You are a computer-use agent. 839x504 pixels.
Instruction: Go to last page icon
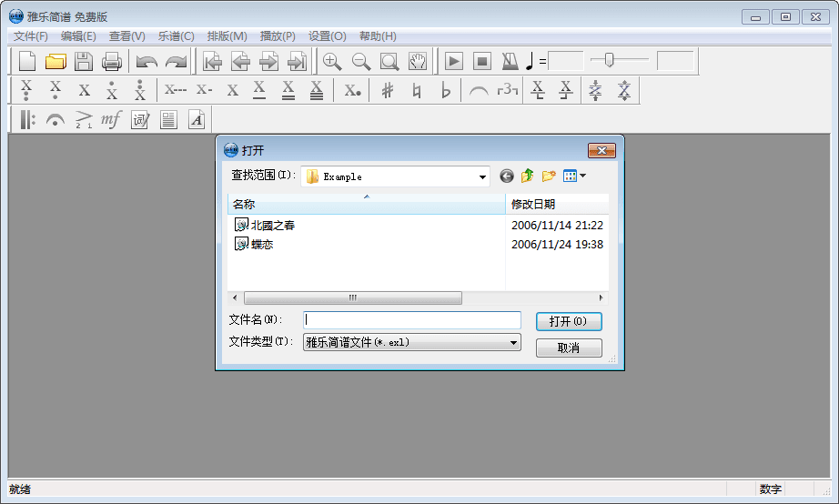(297, 62)
